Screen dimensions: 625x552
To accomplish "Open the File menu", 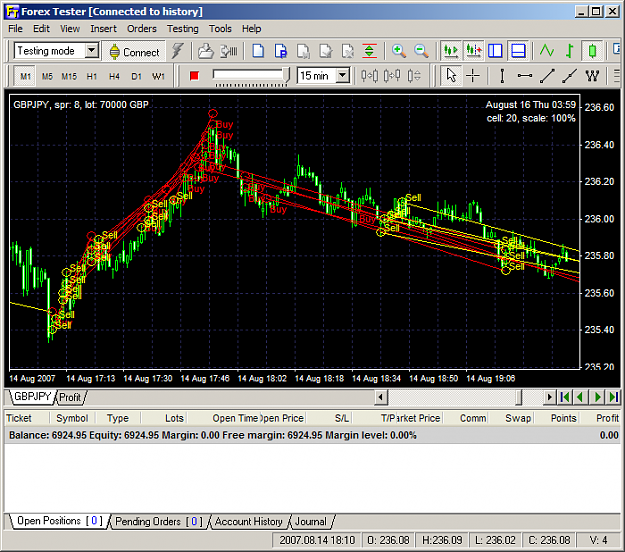I will (16, 29).
